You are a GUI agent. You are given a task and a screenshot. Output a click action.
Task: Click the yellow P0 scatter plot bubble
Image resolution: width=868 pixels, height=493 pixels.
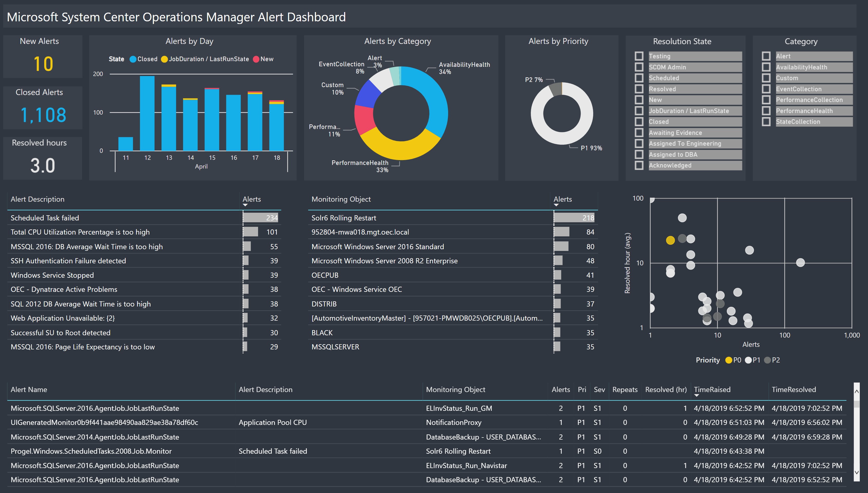coord(670,240)
